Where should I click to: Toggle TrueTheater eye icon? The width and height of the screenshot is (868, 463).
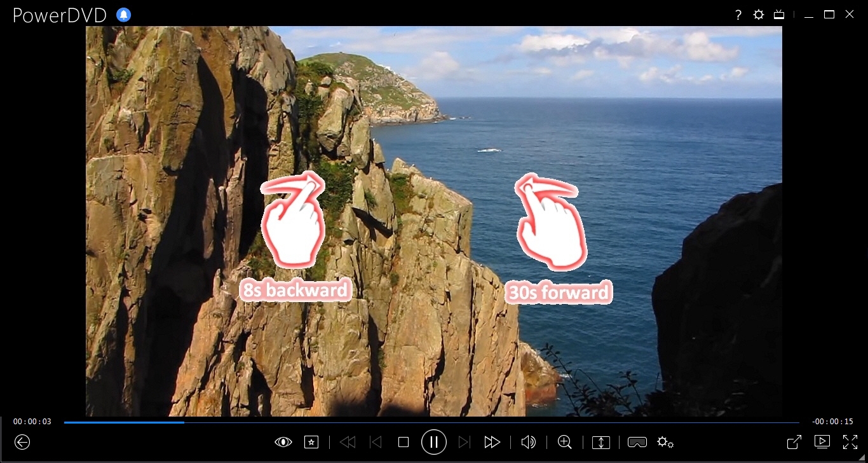283,442
